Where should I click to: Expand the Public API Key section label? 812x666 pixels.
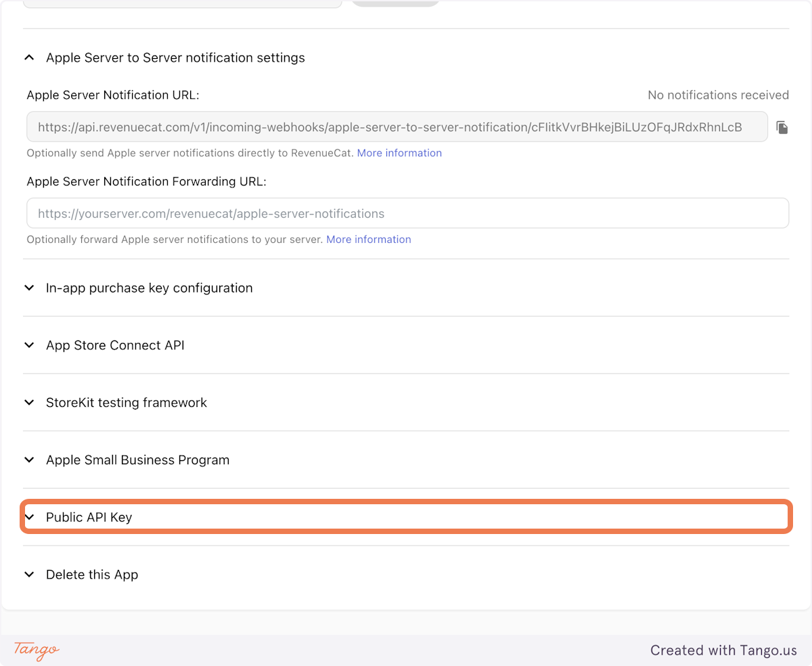click(89, 518)
